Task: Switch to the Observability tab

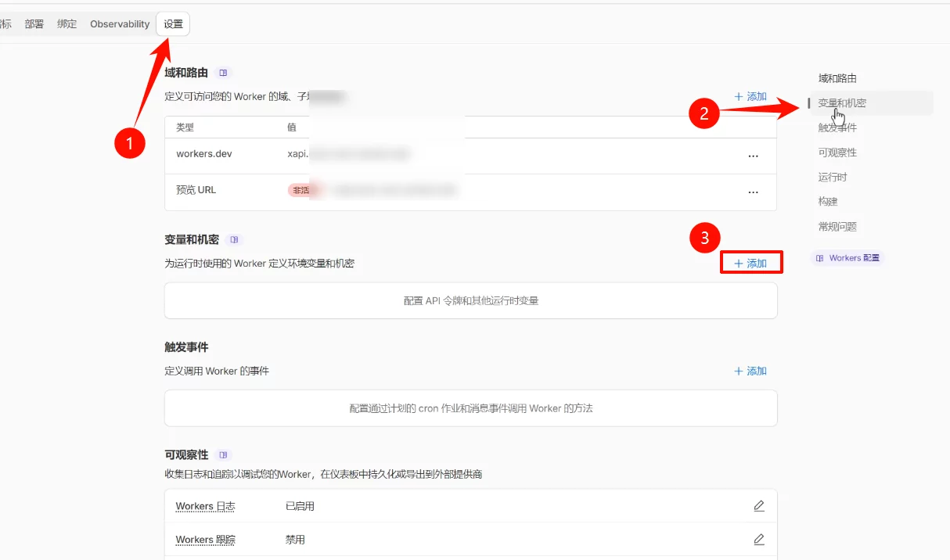Action: tap(120, 24)
